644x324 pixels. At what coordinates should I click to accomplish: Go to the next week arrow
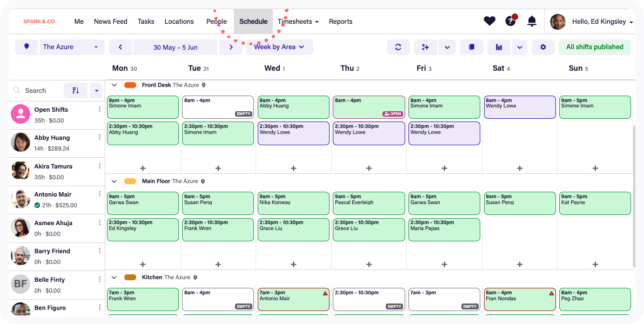pyautogui.click(x=231, y=47)
